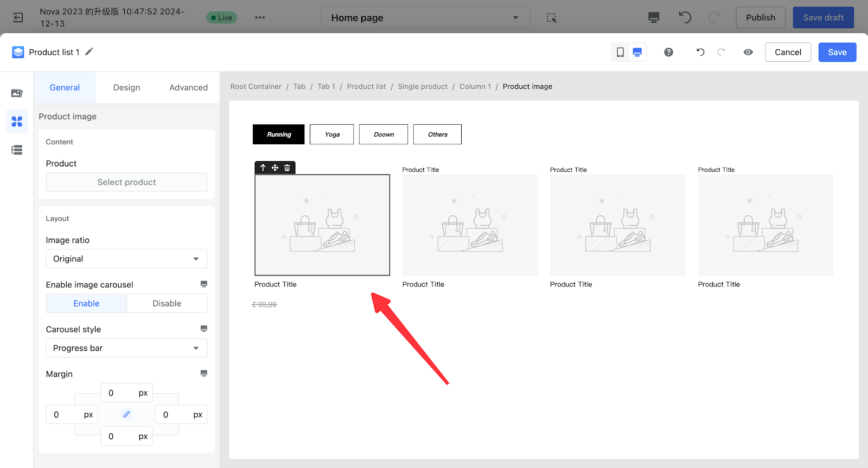Image resolution: width=868 pixels, height=468 pixels.
Task: Click the undo arrow in the editor header
Action: tap(700, 52)
